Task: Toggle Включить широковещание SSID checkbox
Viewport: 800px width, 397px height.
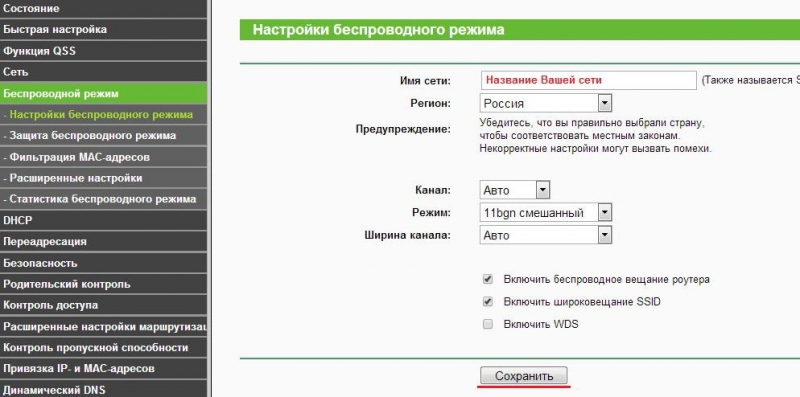Action: pos(488,302)
